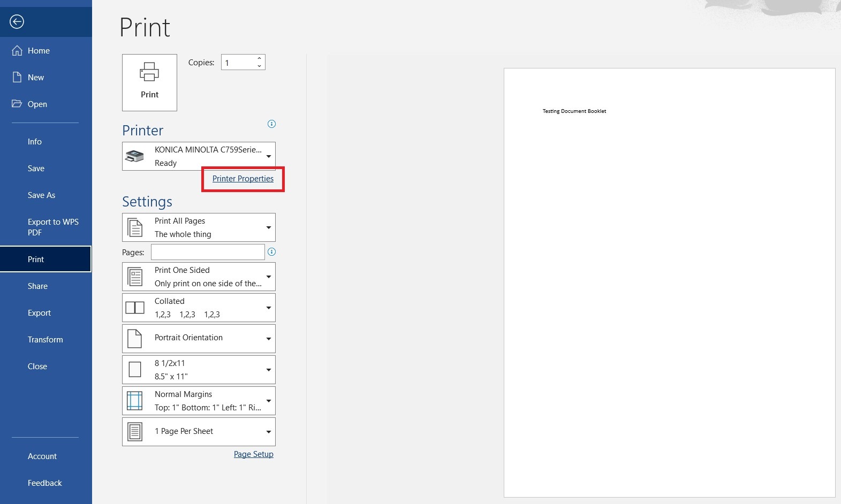Image resolution: width=841 pixels, height=504 pixels.
Task: Open the KONICA MINOLTA printer dropdown
Action: click(199, 156)
